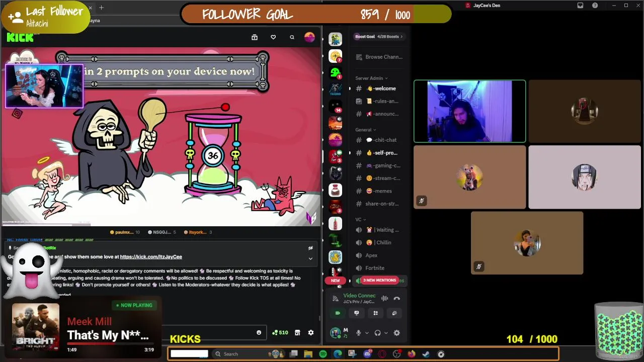This screenshot has height=362, width=644.
Task: Open the Kick search icon
Action: tap(292, 37)
